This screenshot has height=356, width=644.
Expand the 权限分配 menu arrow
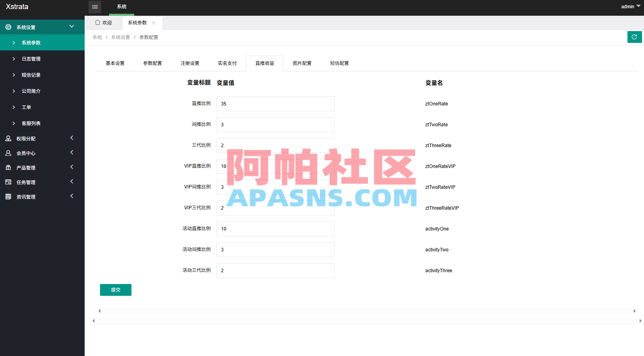(72, 138)
